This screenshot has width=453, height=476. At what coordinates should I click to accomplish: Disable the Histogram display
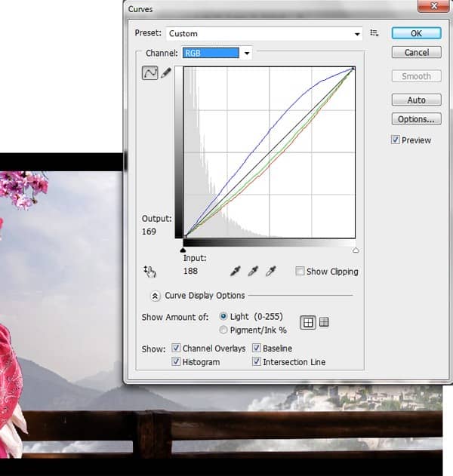[x=176, y=361]
